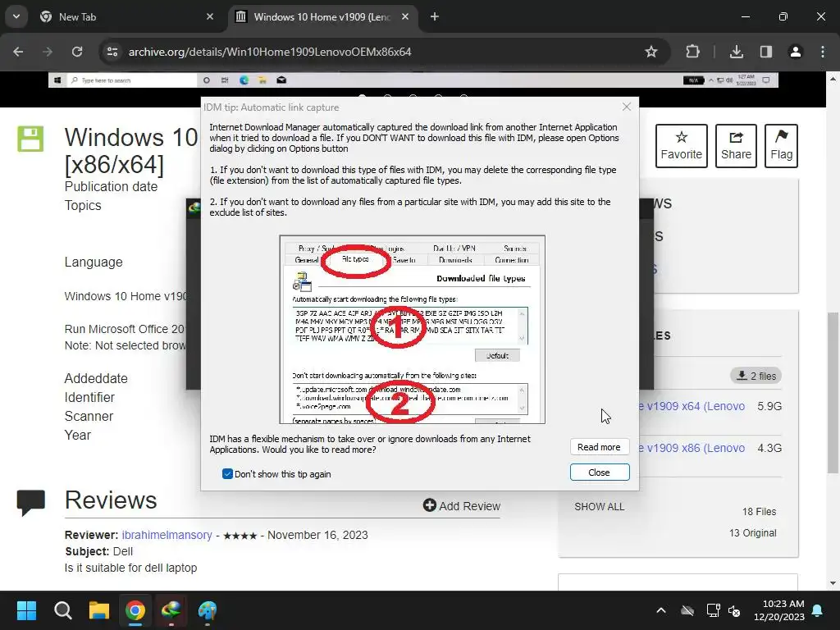Open the v1909 x64 (Lenovo download link
Image resolution: width=840 pixels, height=630 pixels.
692,406
